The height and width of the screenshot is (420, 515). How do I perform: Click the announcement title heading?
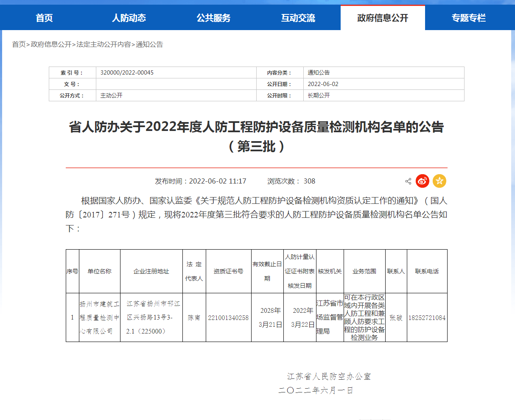pyautogui.click(x=256, y=136)
